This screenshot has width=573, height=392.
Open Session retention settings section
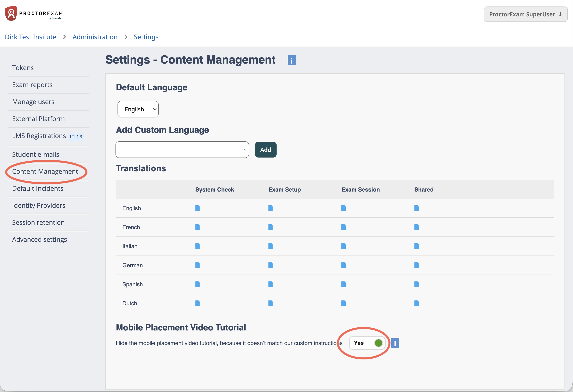pos(38,223)
